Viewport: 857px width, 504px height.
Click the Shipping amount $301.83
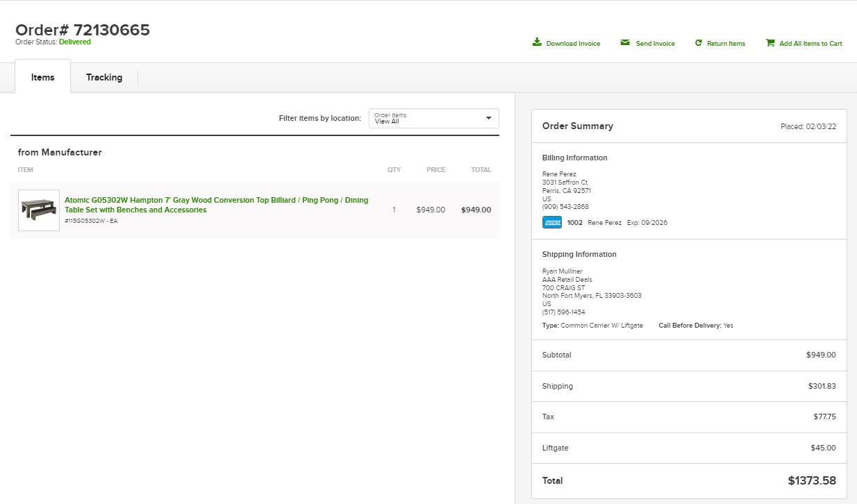(822, 386)
